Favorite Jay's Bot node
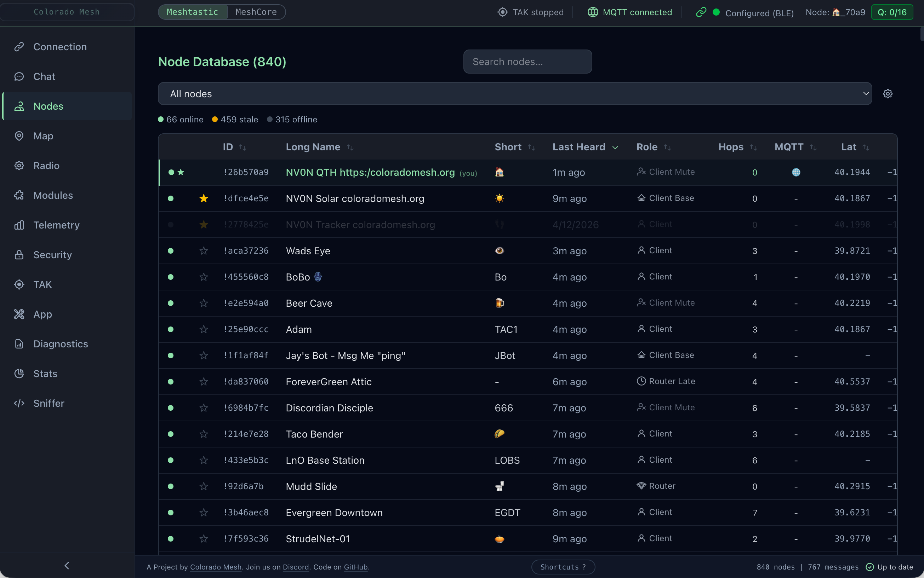Viewport: 924px width, 578px height. click(204, 356)
